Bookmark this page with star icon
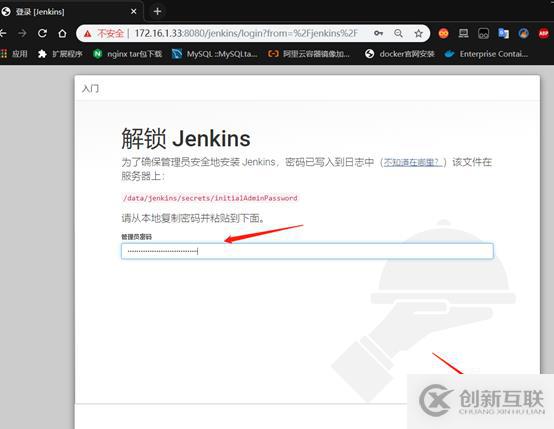This screenshot has height=429, width=554. [418, 34]
